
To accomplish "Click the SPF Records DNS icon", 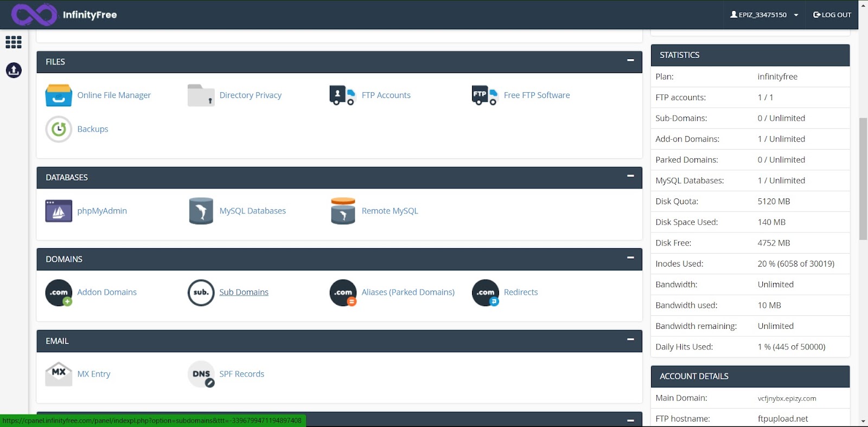I will coord(201,374).
